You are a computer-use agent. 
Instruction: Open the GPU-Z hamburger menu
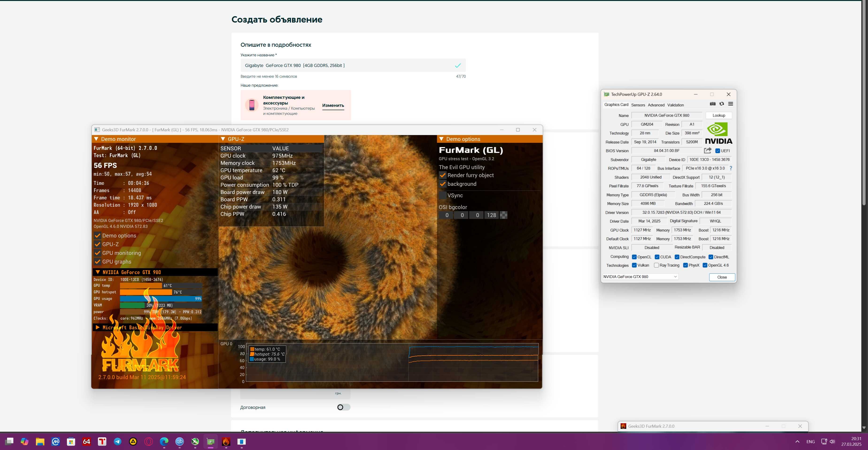coord(730,104)
